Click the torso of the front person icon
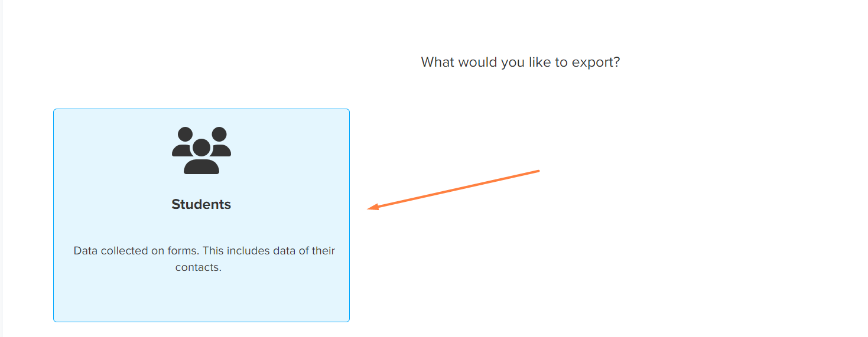 point(201,166)
